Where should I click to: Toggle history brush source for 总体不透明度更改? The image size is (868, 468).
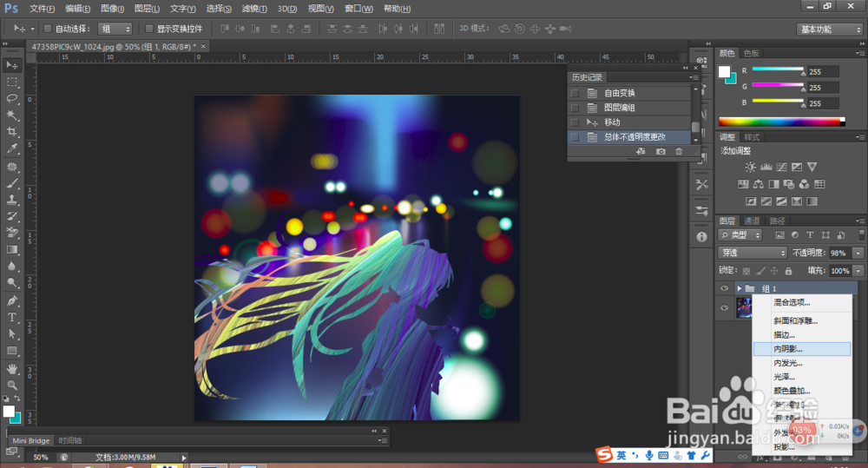click(575, 137)
